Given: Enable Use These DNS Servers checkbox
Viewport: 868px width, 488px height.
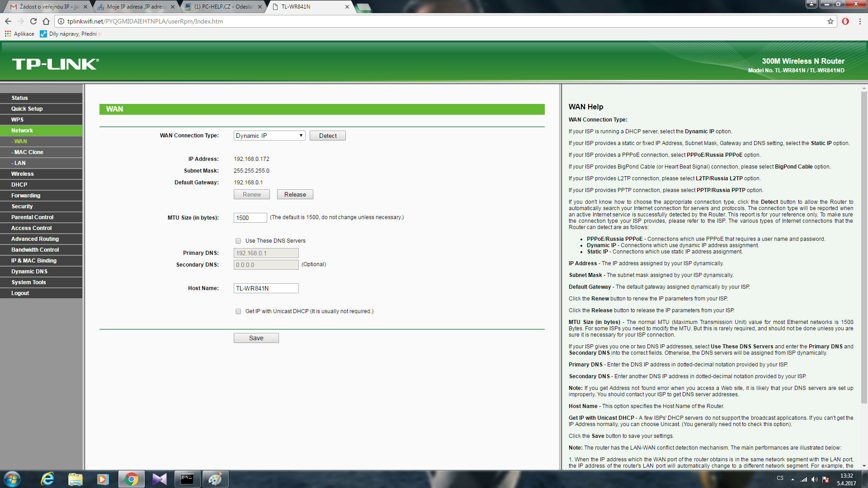Looking at the screenshot, I should pos(238,241).
